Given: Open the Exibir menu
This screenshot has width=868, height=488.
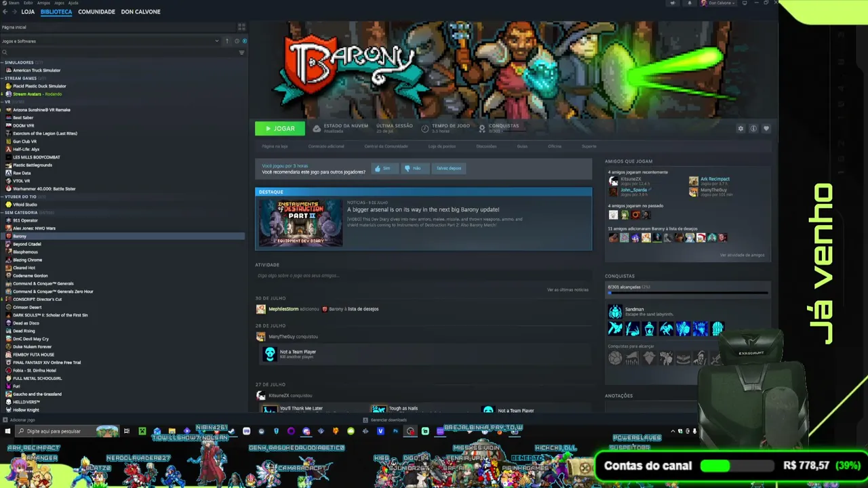Looking at the screenshot, I should tap(28, 3).
